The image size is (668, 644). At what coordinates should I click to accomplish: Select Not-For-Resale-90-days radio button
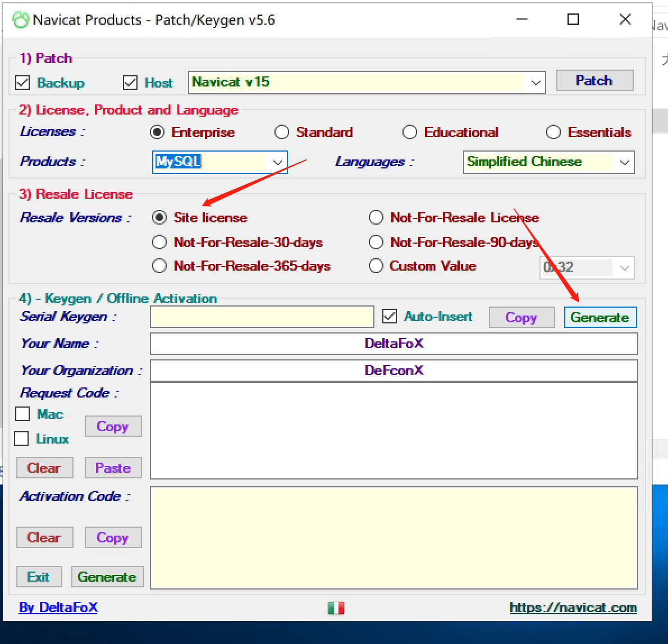376,242
